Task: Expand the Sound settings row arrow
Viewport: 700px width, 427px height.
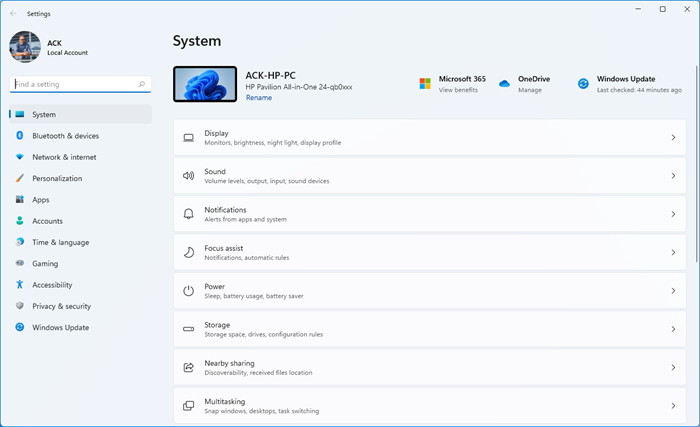Action: (673, 176)
